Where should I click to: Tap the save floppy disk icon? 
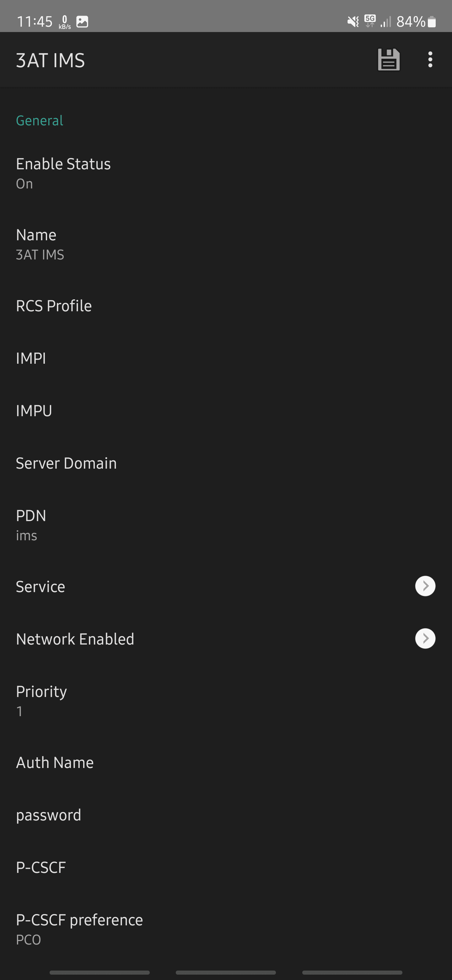point(388,60)
